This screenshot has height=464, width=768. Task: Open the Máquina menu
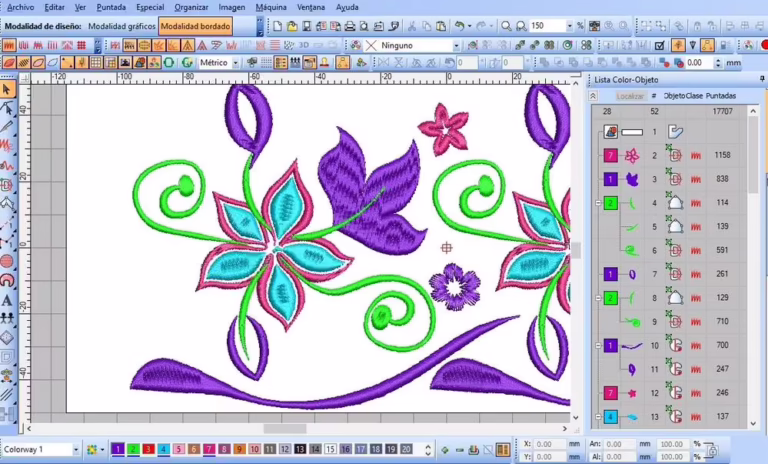click(270, 7)
